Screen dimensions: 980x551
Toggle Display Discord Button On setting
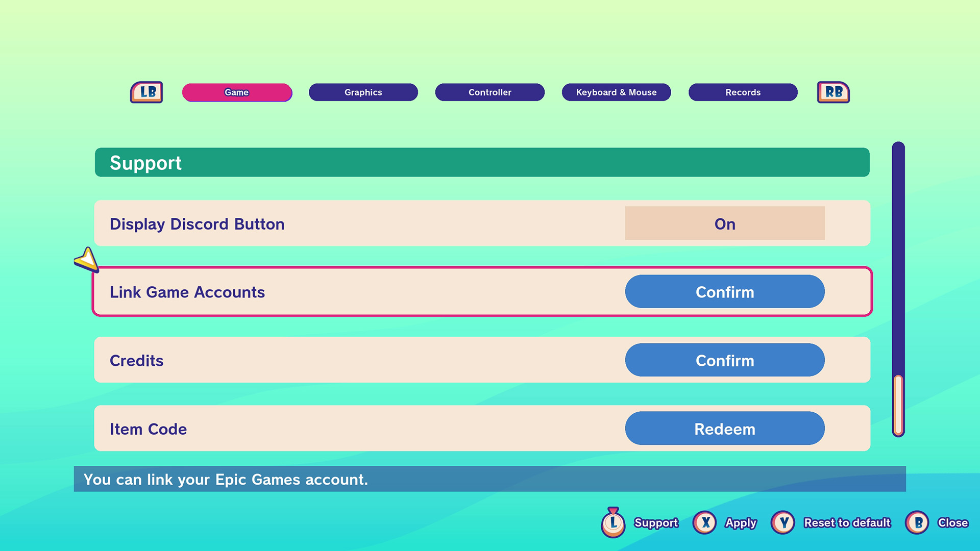pyautogui.click(x=724, y=223)
